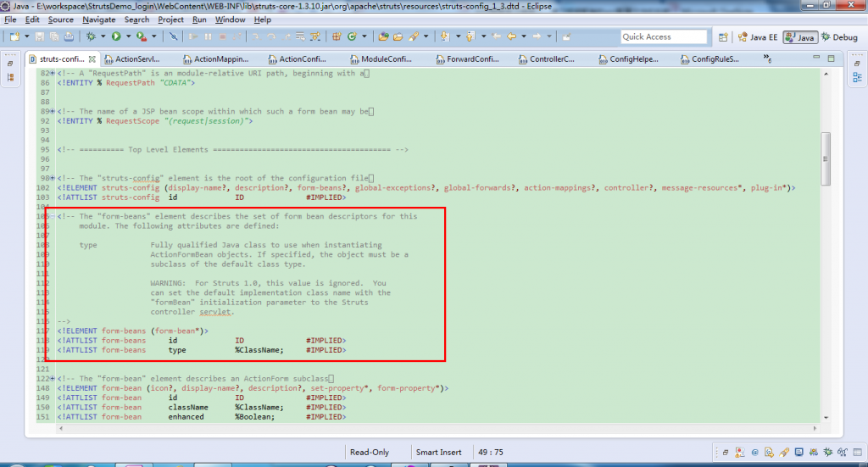Viewport: 868px width, 467px height.
Task: Click the Search flashlight toolbar icon
Action: [414, 36]
